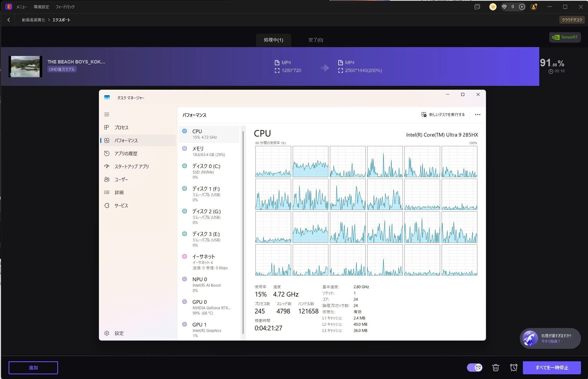This screenshot has height=379, width=588.
Task: Click the 1280*720 source resolution
Action: (x=291, y=70)
